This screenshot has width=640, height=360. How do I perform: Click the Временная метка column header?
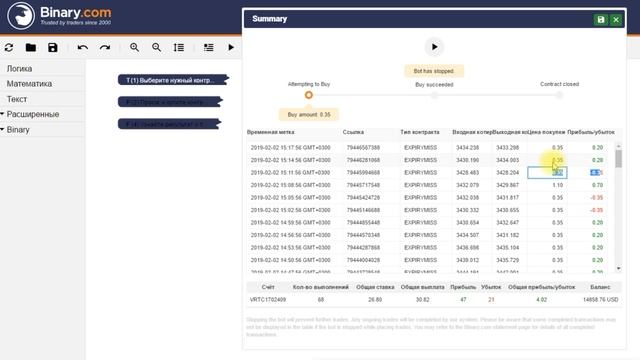pos(271,132)
